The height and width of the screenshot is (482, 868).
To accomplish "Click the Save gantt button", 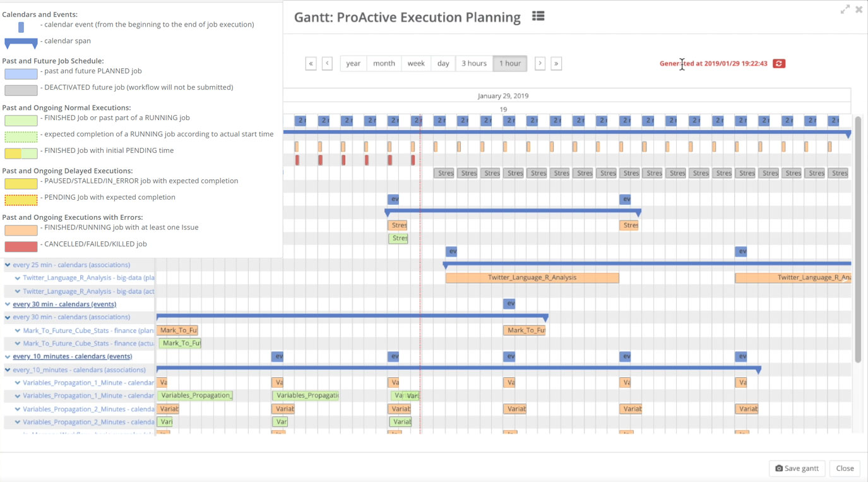I will 797,468.
